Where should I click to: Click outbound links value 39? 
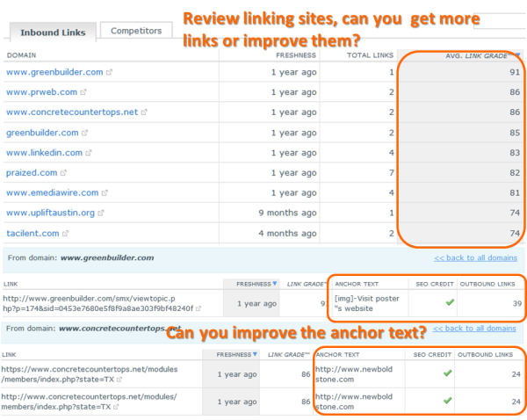(x=517, y=303)
